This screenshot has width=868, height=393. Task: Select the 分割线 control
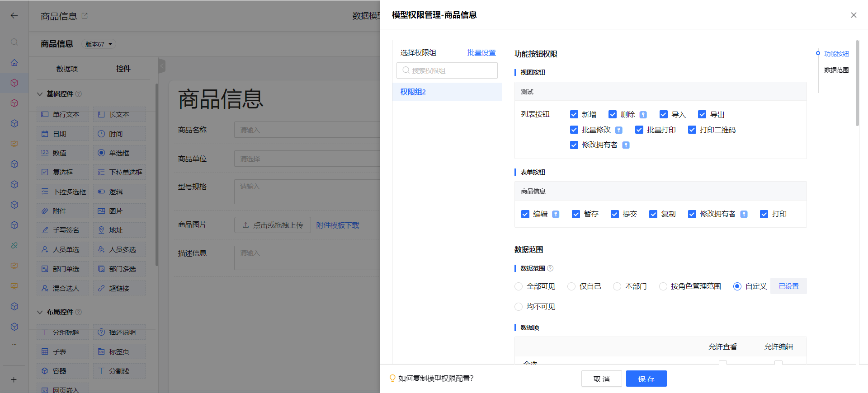coord(119,371)
